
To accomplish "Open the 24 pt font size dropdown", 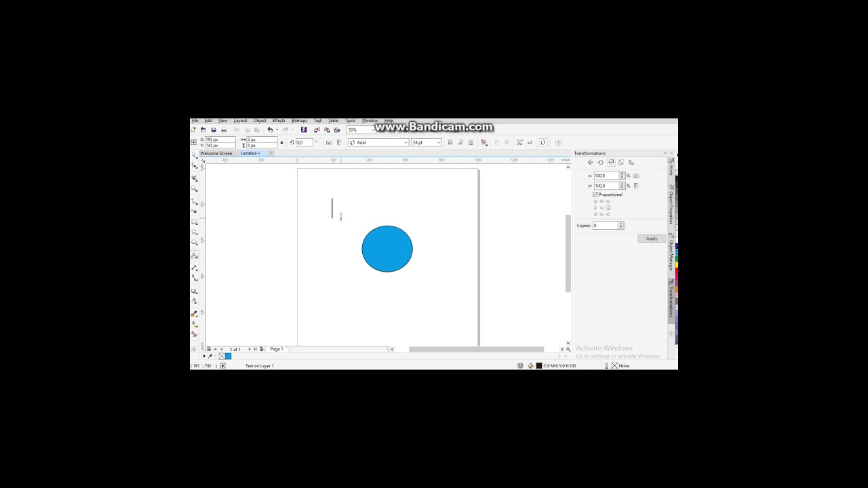I will click(438, 142).
